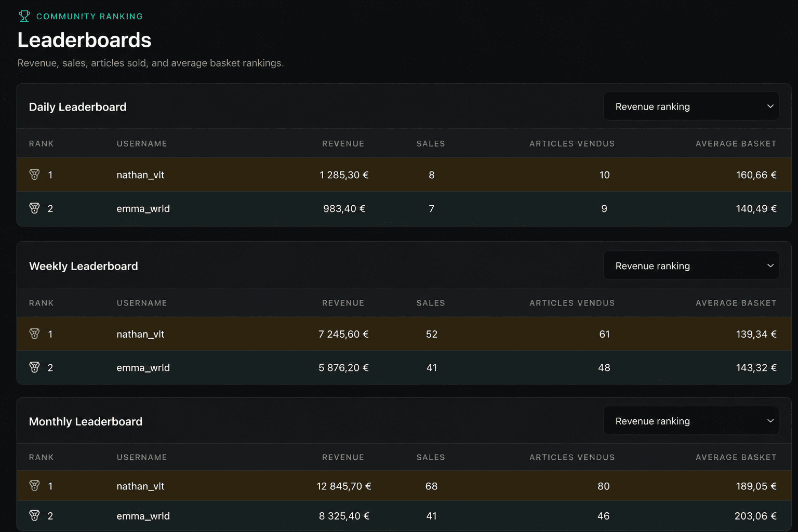Select nathan_vlt in the Daily Leaderboard
Image resolution: width=798 pixels, height=532 pixels.
coord(140,175)
